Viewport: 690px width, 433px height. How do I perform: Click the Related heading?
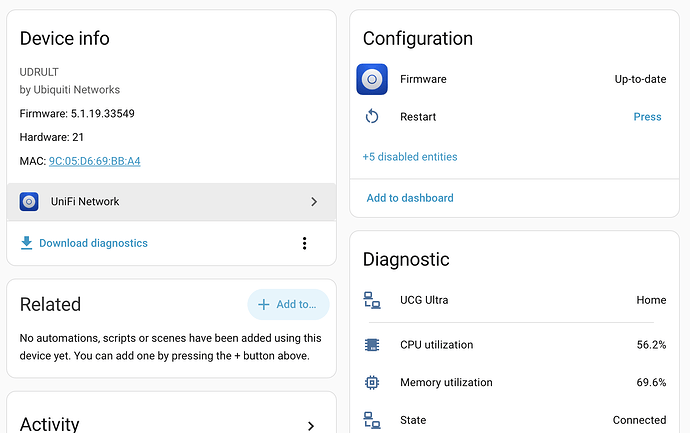coord(50,305)
